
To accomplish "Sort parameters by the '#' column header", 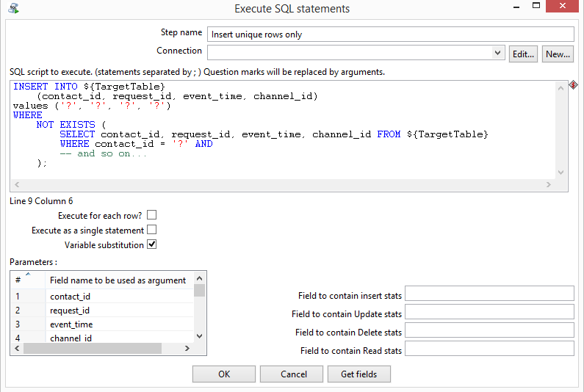I will click(18, 280).
